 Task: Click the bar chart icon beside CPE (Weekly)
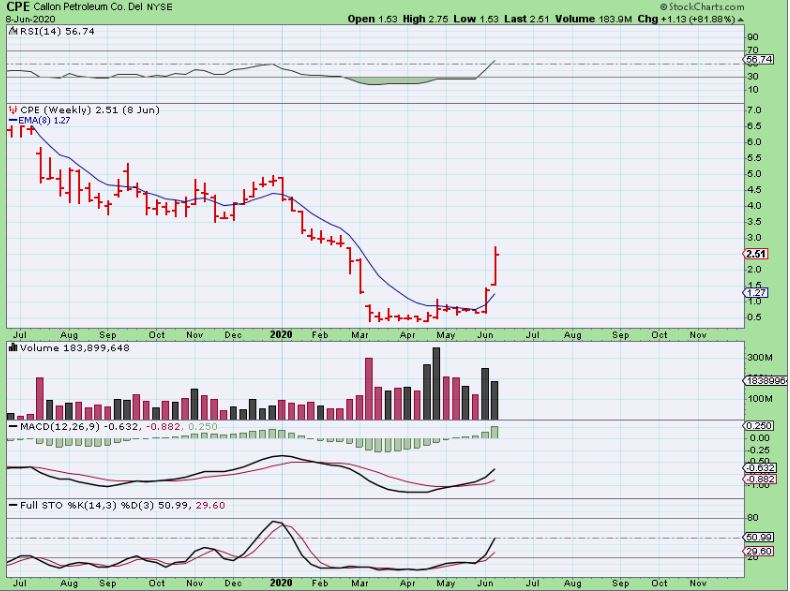pos(14,110)
